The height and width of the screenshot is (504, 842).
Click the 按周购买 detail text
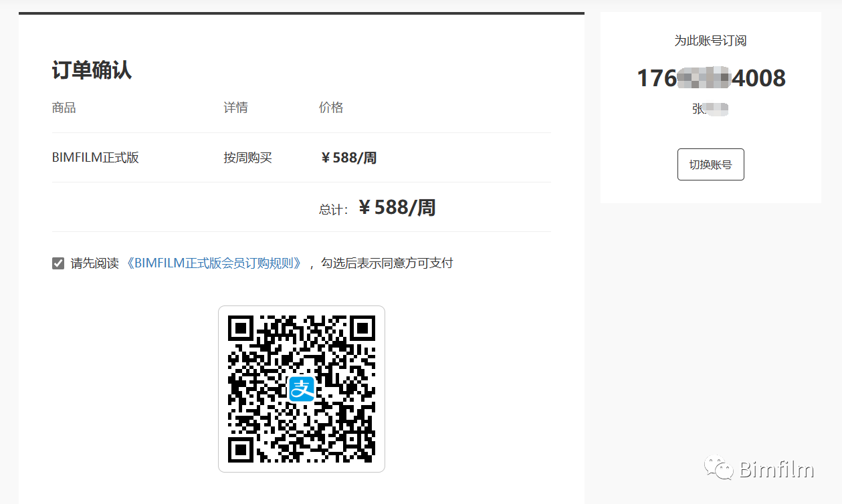(247, 158)
